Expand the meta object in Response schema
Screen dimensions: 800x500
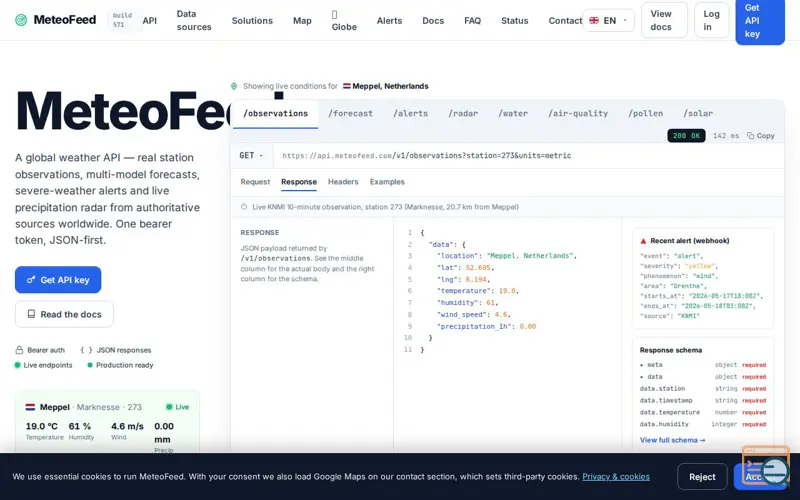click(642, 365)
